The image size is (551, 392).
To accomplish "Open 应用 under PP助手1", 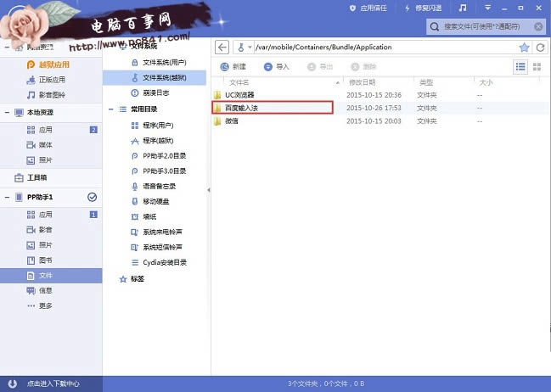I will pyautogui.click(x=51, y=215).
